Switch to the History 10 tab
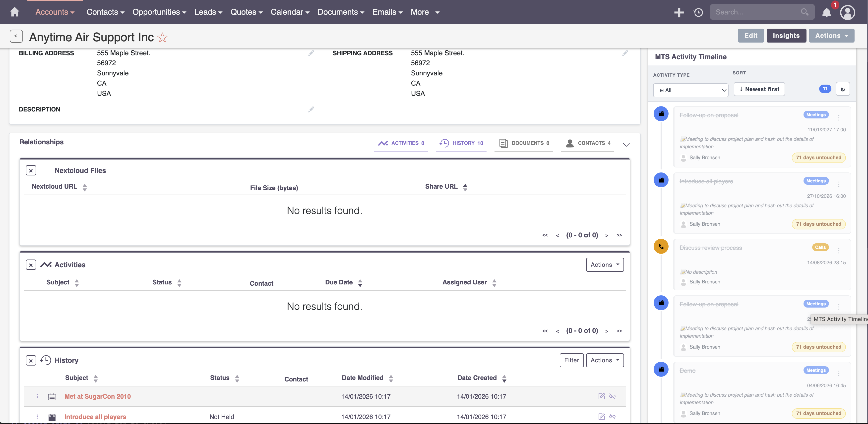868x424 pixels. click(x=461, y=143)
